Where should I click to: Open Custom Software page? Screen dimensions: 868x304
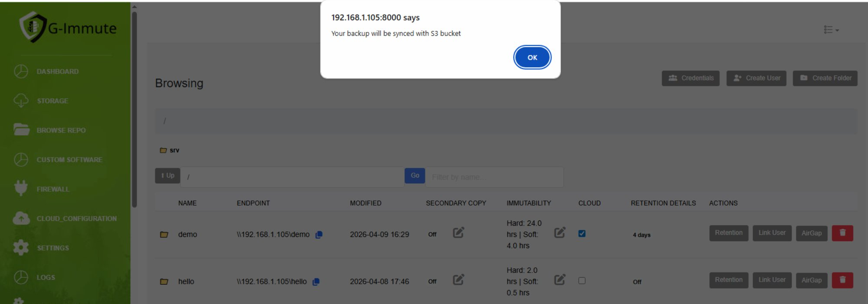69,160
